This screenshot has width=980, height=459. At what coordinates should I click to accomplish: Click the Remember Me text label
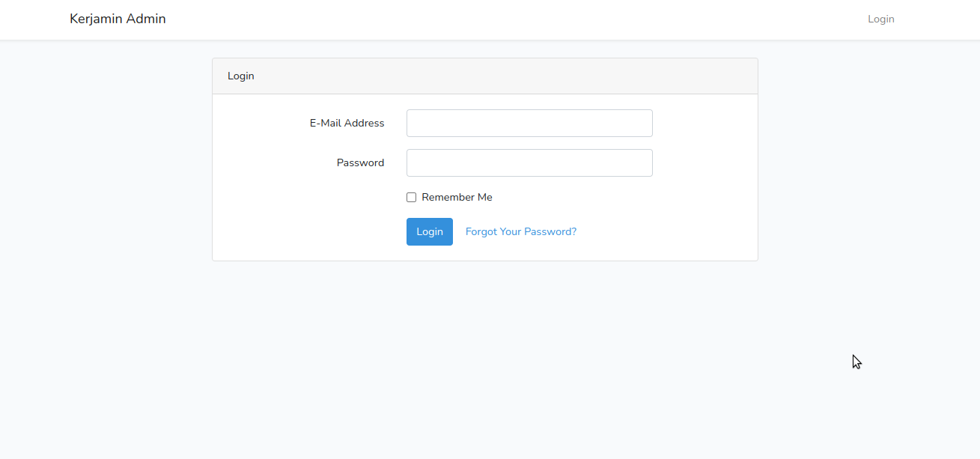pos(457,196)
